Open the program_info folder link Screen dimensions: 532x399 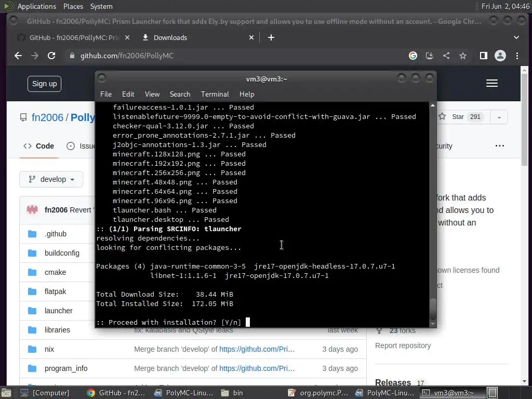(66, 368)
